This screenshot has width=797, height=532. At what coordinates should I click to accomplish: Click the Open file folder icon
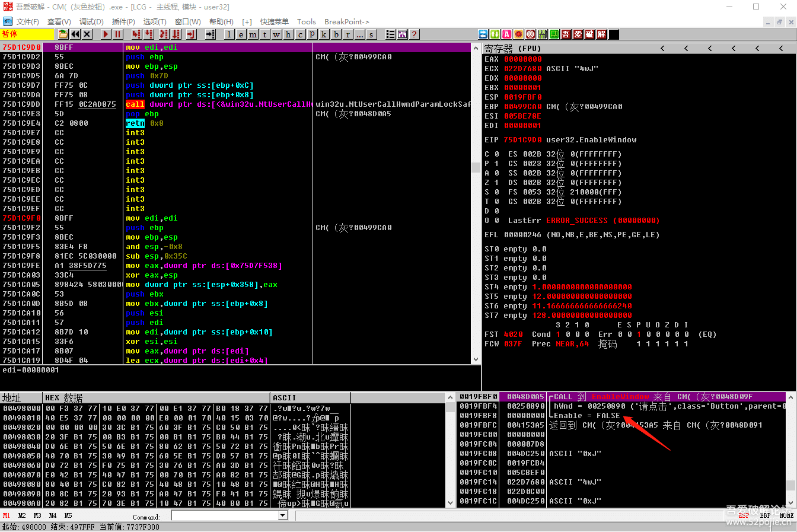[63, 34]
